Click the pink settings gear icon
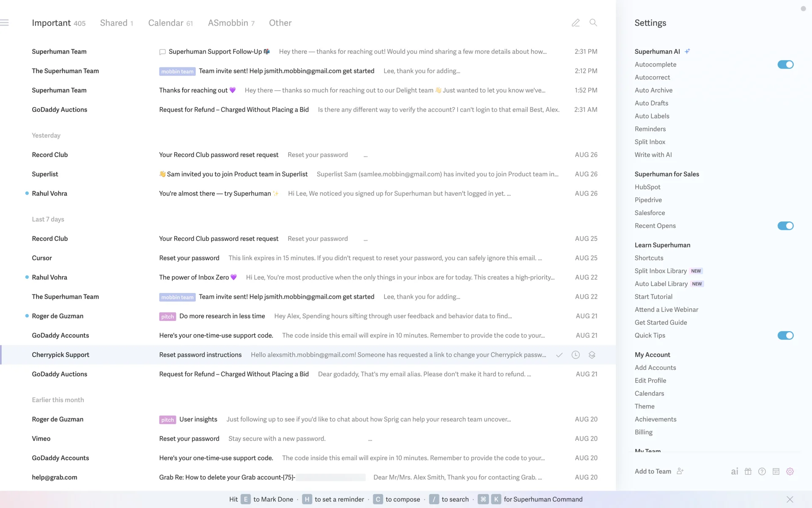812x508 pixels. coord(790,472)
